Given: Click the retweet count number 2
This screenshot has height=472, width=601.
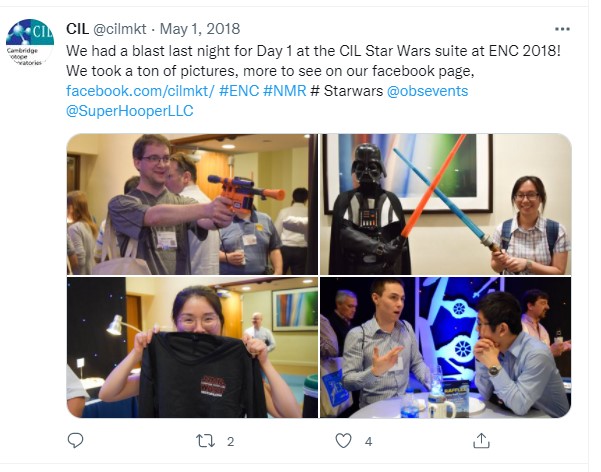Looking at the screenshot, I should [230, 442].
